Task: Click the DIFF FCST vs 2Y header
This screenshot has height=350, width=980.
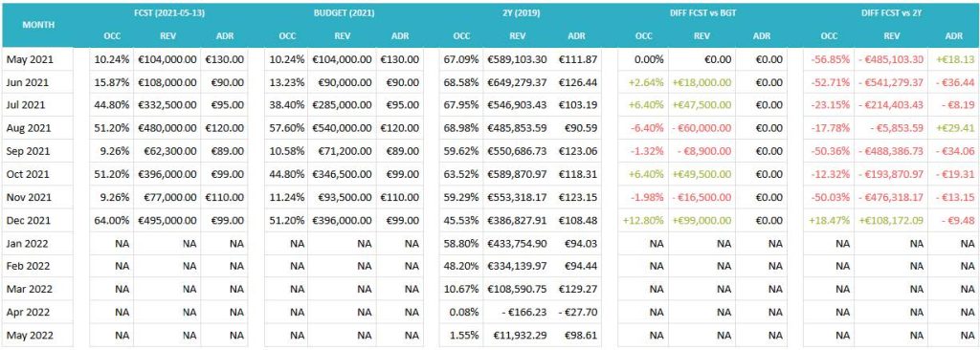Action: pos(890,12)
